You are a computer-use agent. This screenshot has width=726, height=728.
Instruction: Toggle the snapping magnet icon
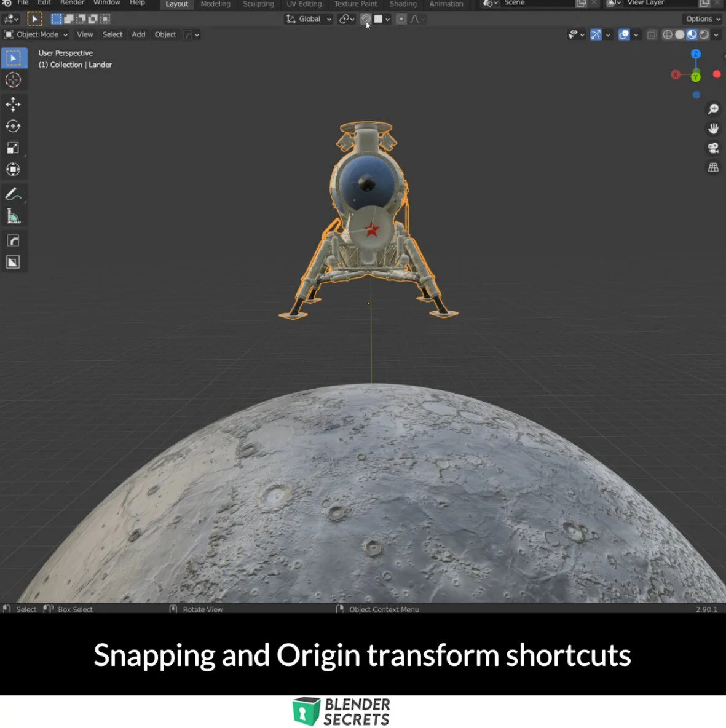[x=365, y=19]
